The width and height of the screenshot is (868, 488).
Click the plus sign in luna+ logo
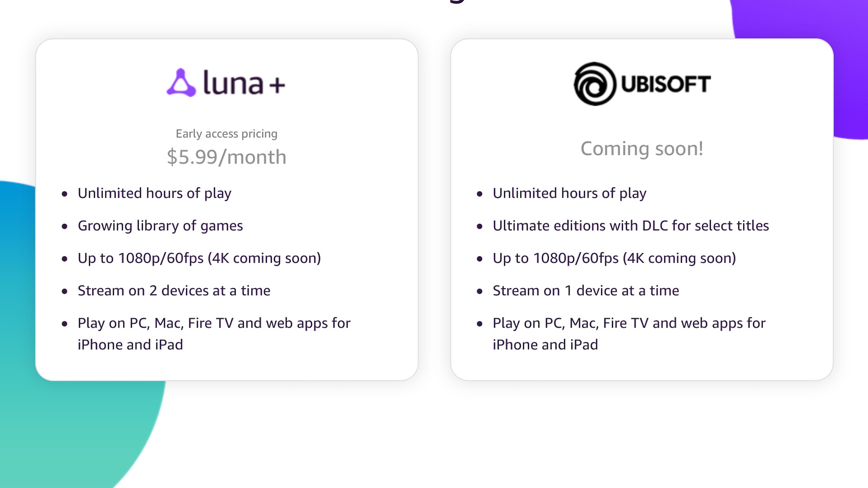[x=277, y=85]
